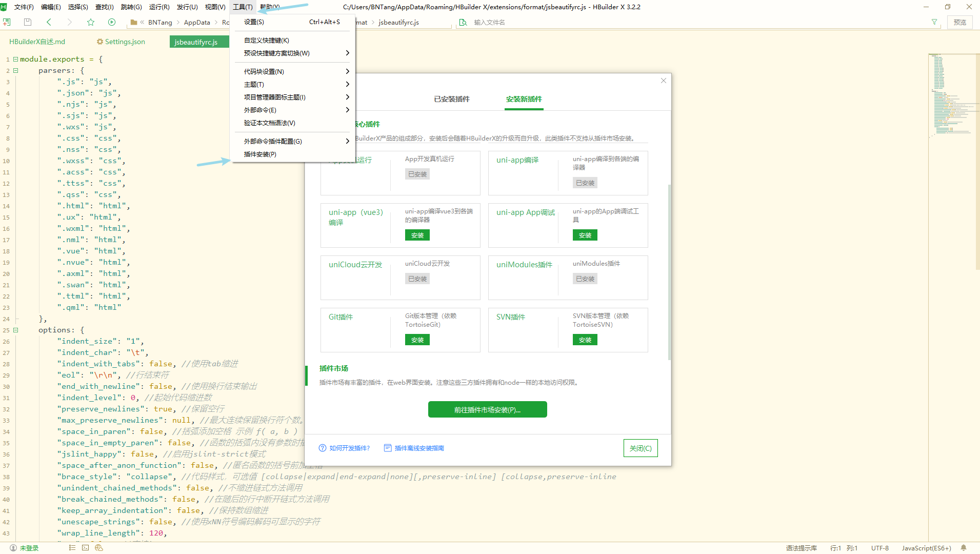Choose 设置(S) from the Tools menu
This screenshot has width=980, height=554.
point(292,22)
